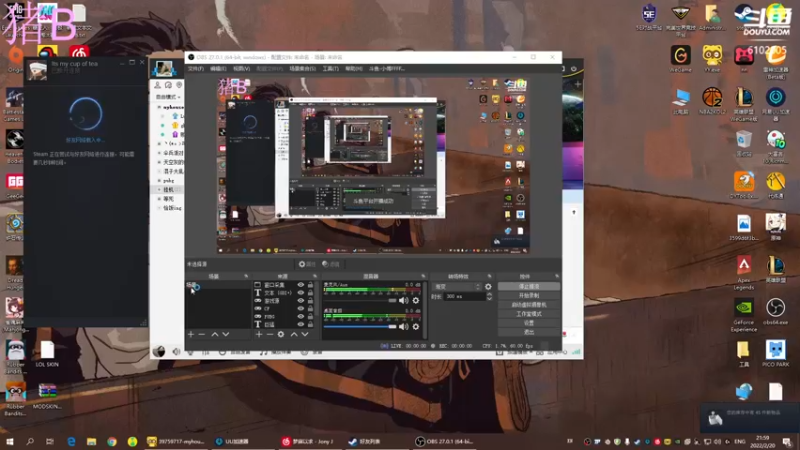The height and width of the screenshot is (450, 800).
Task: Click 开始录制 button
Action: [529, 296]
